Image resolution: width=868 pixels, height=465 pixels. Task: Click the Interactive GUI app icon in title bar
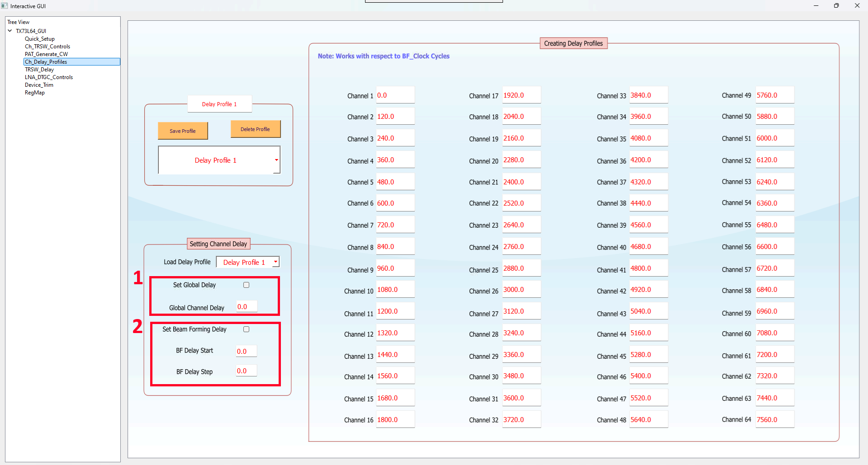click(x=5, y=6)
